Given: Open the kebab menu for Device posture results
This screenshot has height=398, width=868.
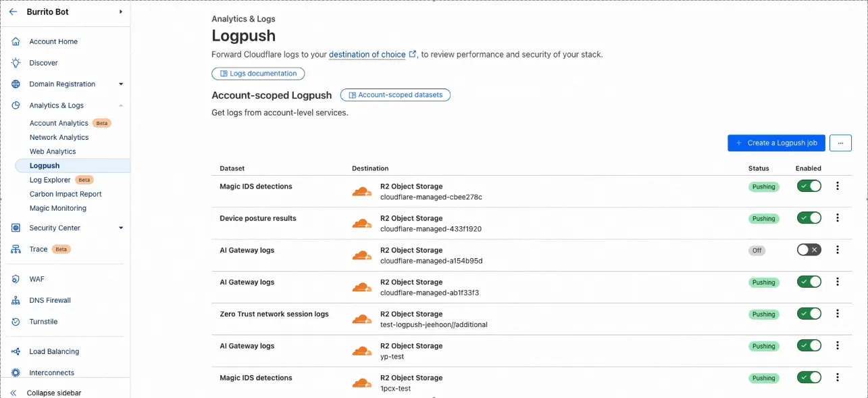Looking at the screenshot, I should [837, 218].
